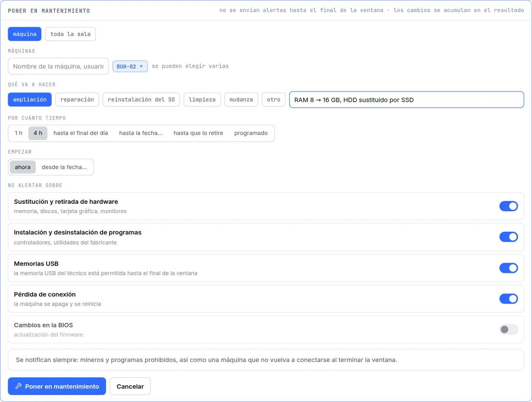Remove the BUH-02 machine tag
Viewport: 532px width, 402px height.
tap(141, 66)
